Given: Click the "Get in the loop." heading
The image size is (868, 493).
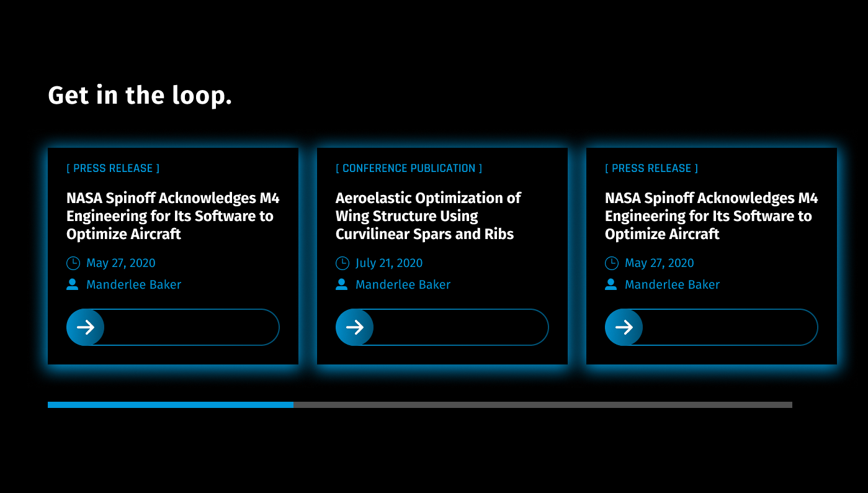Looking at the screenshot, I should click(140, 95).
